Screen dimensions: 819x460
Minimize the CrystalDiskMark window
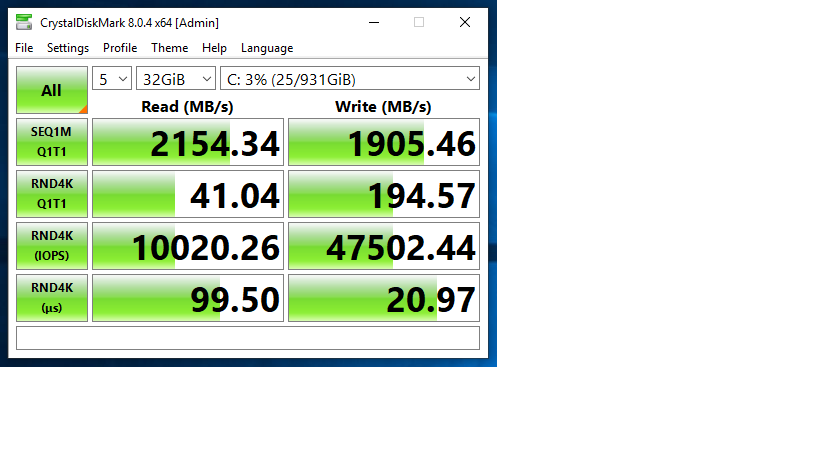(374, 22)
